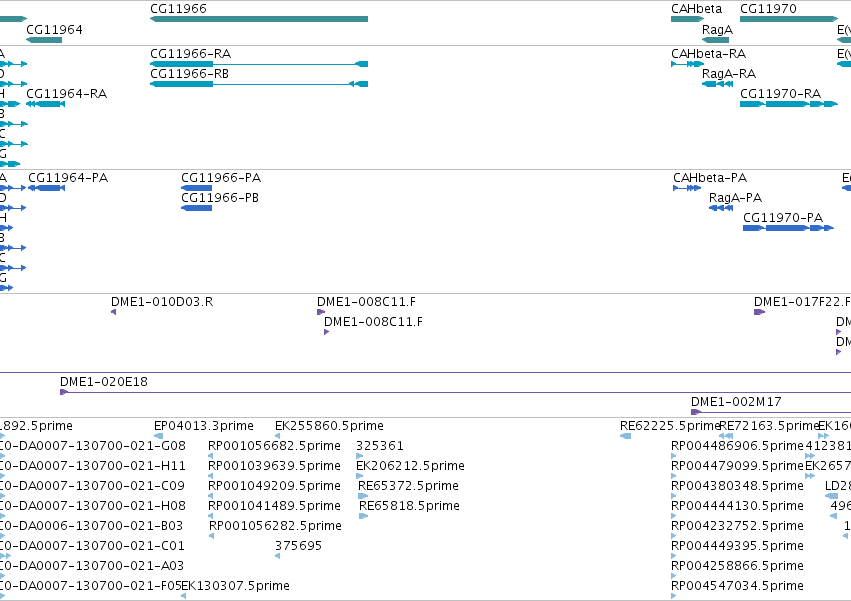
Task: Click EST EK206212.5prime
Action: pyautogui.click(x=359, y=476)
